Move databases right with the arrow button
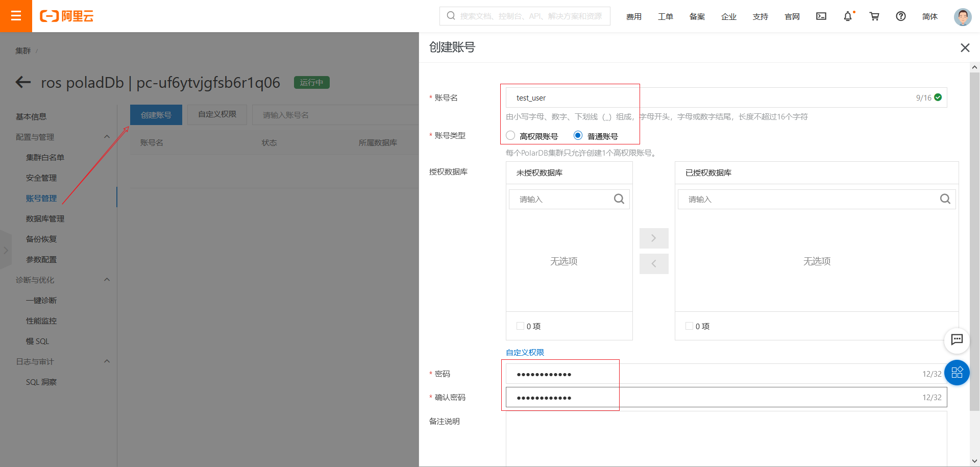The height and width of the screenshot is (467, 980). [x=654, y=238]
